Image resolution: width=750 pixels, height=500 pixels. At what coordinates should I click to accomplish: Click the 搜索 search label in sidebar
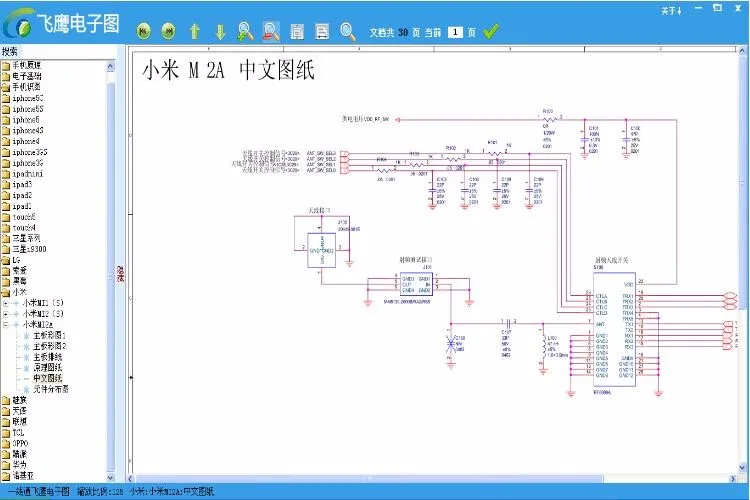click(x=10, y=51)
